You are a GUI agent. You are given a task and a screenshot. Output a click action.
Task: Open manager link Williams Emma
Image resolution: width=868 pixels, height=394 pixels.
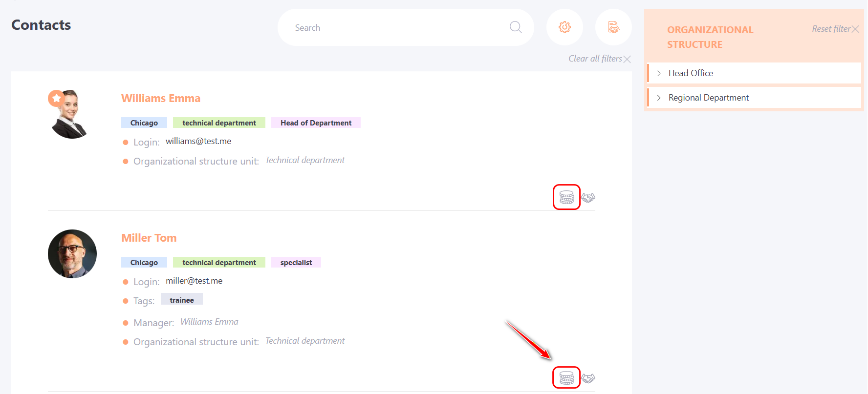(x=209, y=322)
